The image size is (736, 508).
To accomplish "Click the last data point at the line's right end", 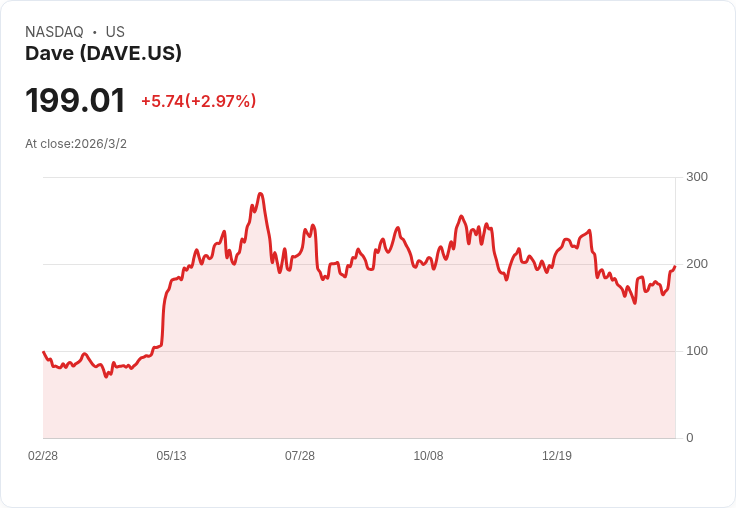I will pyautogui.click(x=675, y=266).
